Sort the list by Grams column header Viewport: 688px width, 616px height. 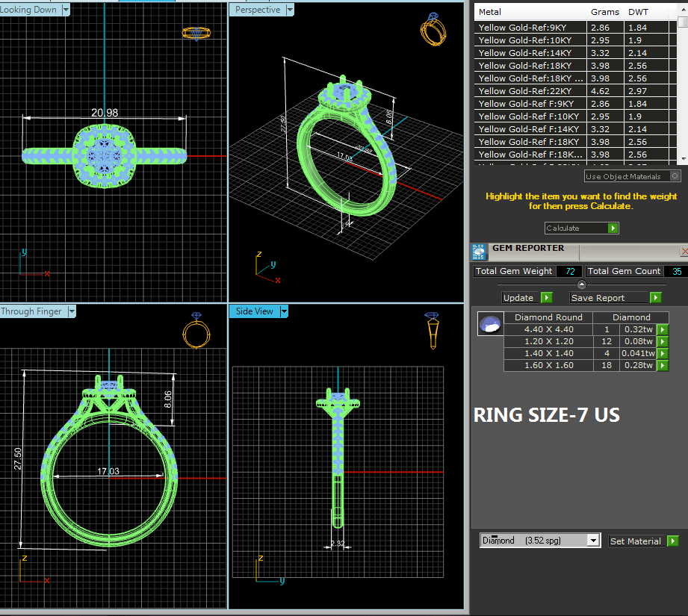[604, 12]
